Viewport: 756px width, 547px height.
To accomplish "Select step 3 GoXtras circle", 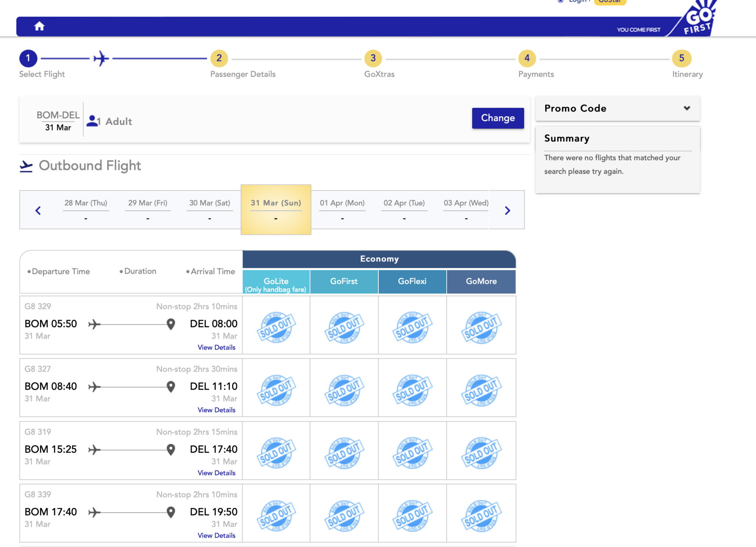I will (373, 58).
